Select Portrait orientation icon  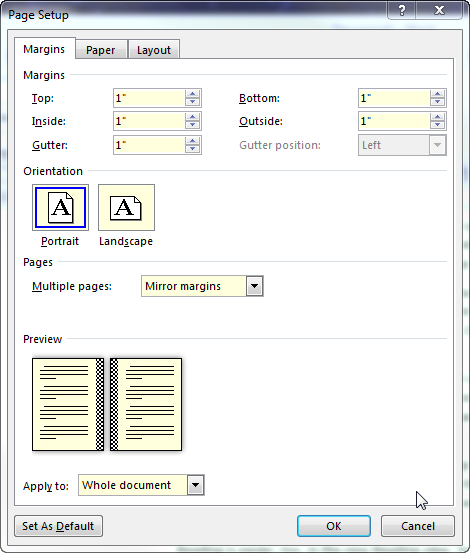(x=60, y=207)
